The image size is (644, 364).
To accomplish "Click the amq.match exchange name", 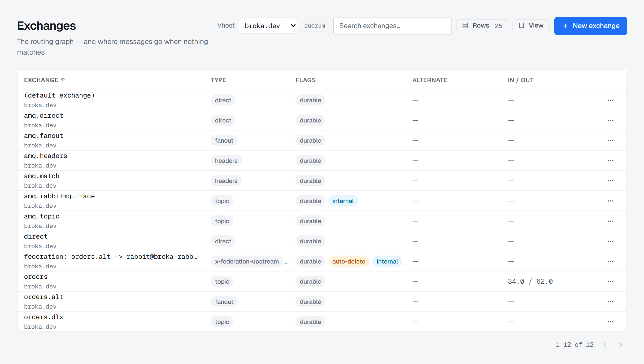I will pos(42,176).
